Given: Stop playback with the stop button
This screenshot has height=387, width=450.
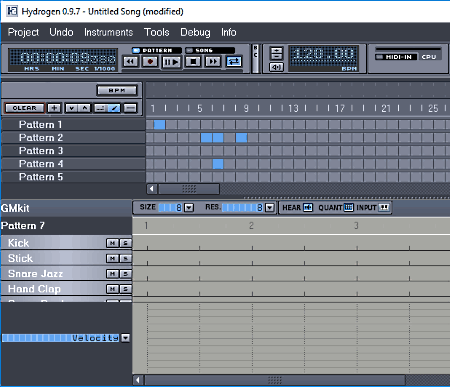Looking at the screenshot, I should coord(193,62).
